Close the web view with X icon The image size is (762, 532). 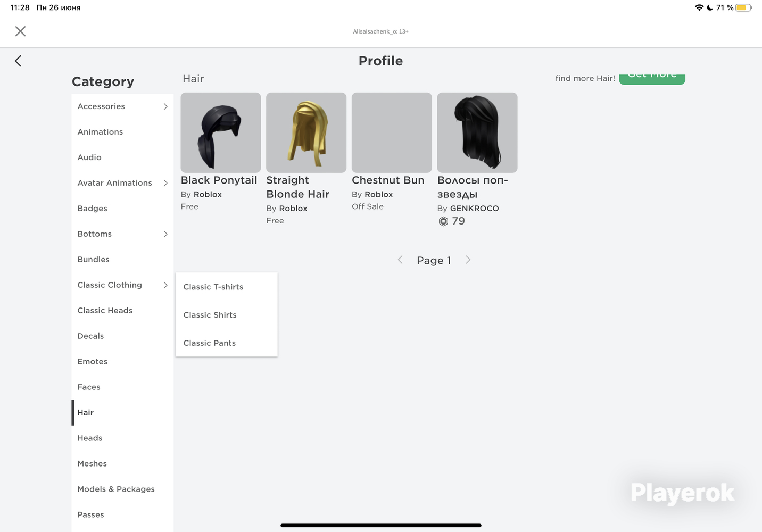(20, 31)
